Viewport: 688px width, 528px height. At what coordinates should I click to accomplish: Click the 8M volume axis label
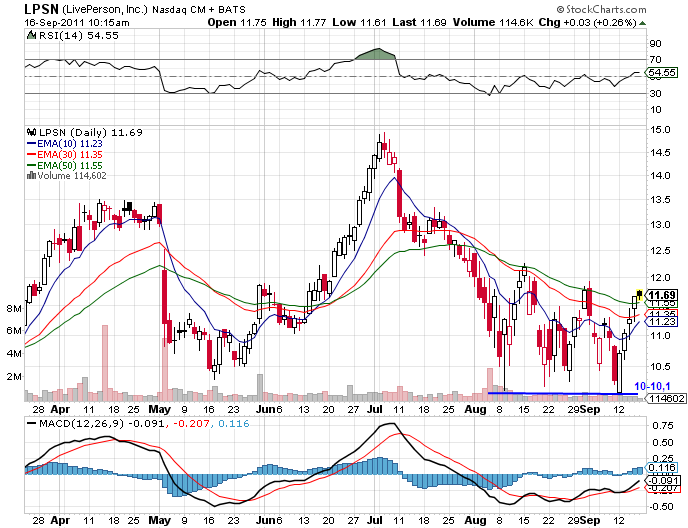click(14, 309)
